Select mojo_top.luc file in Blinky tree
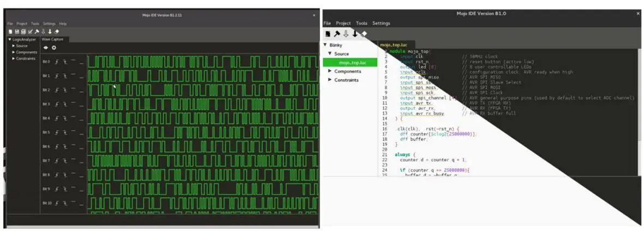644x231 pixels. tap(350, 62)
